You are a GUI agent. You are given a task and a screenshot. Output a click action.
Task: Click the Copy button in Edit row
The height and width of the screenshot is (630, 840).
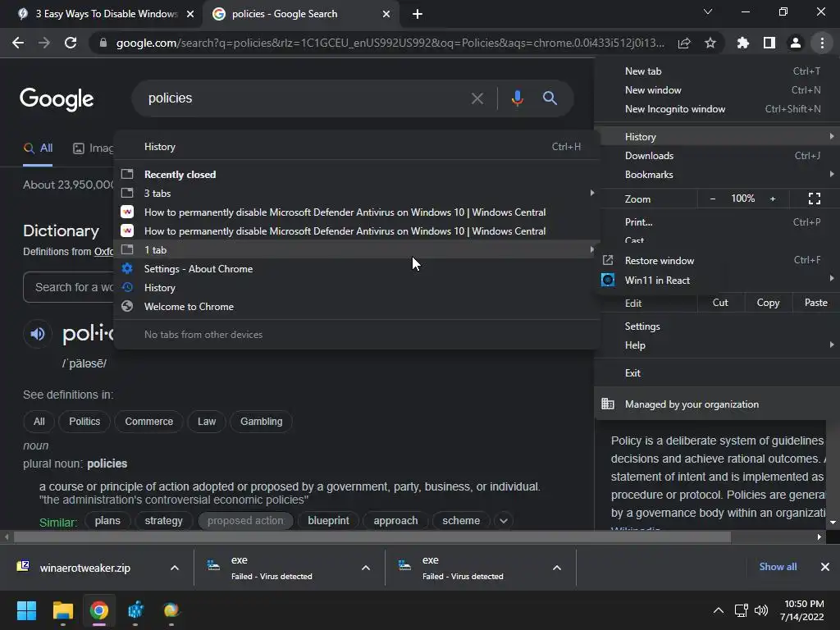pyautogui.click(x=768, y=303)
